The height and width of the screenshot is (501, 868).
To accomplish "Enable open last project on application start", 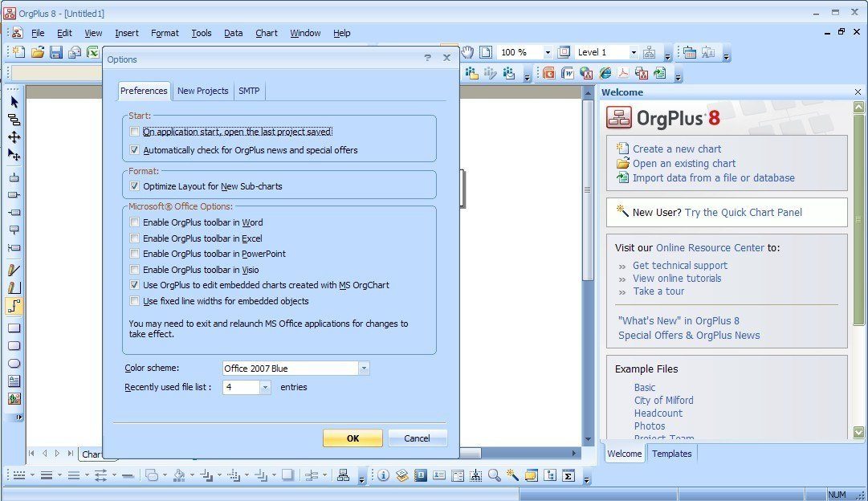I will click(x=135, y=132).
